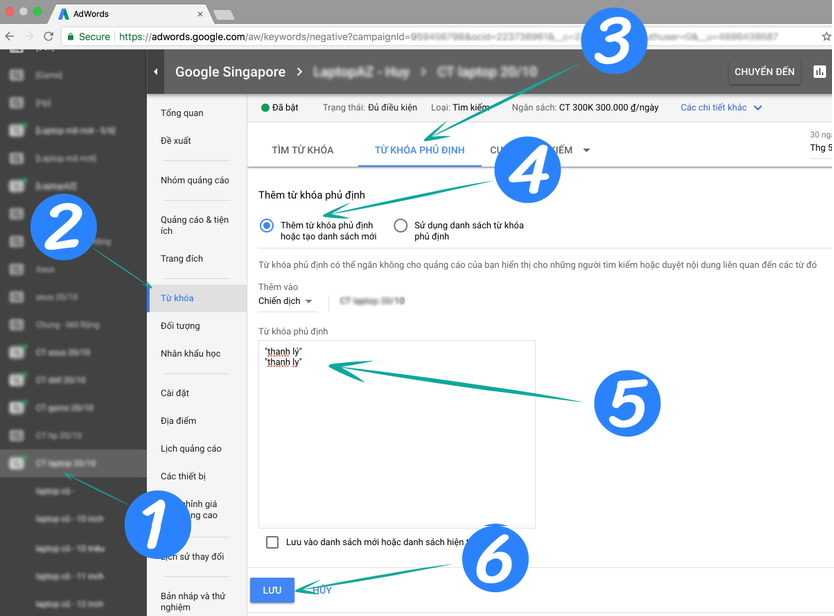Open Nhóm quảng cáo menu item

point(195,180)
